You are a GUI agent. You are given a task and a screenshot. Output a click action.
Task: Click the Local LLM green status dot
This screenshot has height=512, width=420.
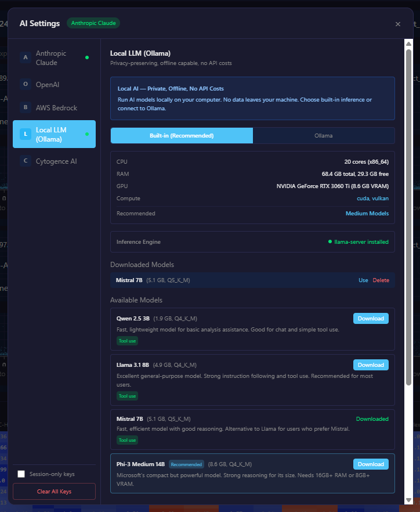click(x=87, y=134)
